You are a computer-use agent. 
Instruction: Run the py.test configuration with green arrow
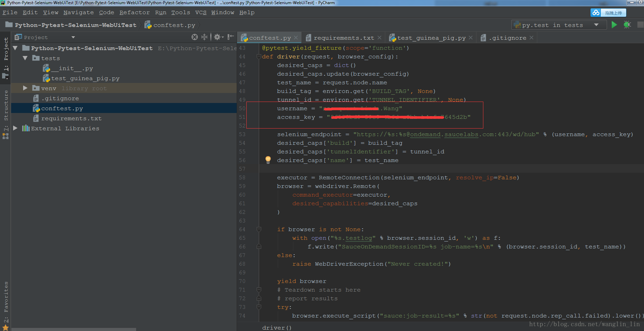click(x=614, y=25)
